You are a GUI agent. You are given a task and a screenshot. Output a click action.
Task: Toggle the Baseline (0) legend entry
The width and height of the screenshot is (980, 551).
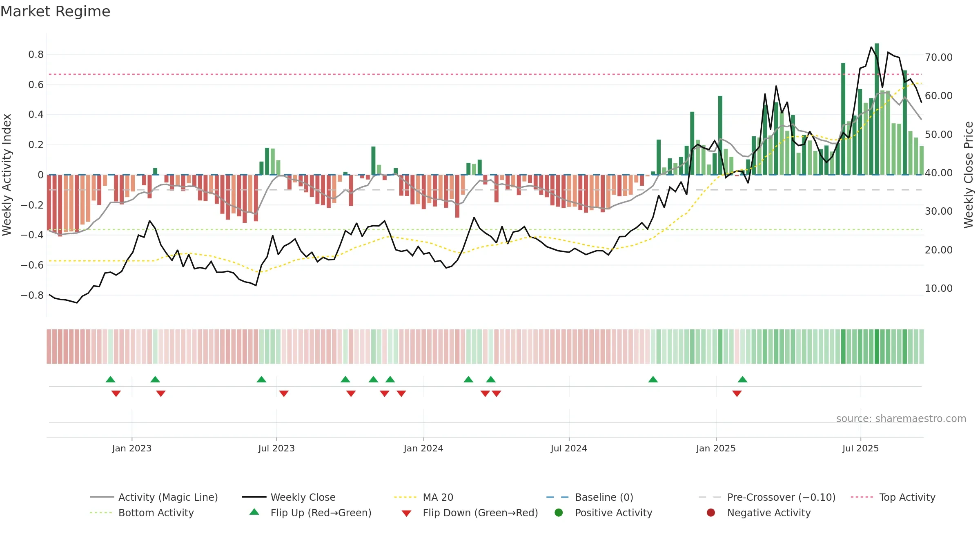(x=590, y=497)
